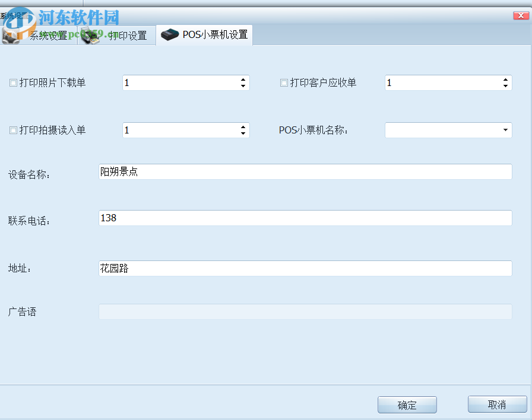Increment the 打印照片下载单 copy count
The image size is (532, 420).
coord(242,79)
